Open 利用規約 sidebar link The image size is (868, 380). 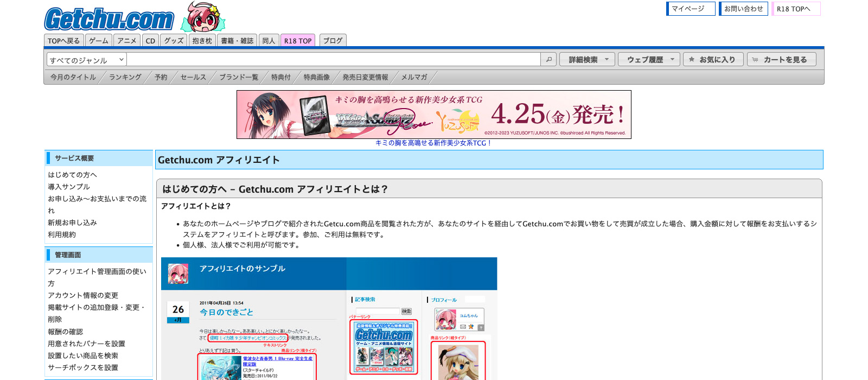click(62, 235)
